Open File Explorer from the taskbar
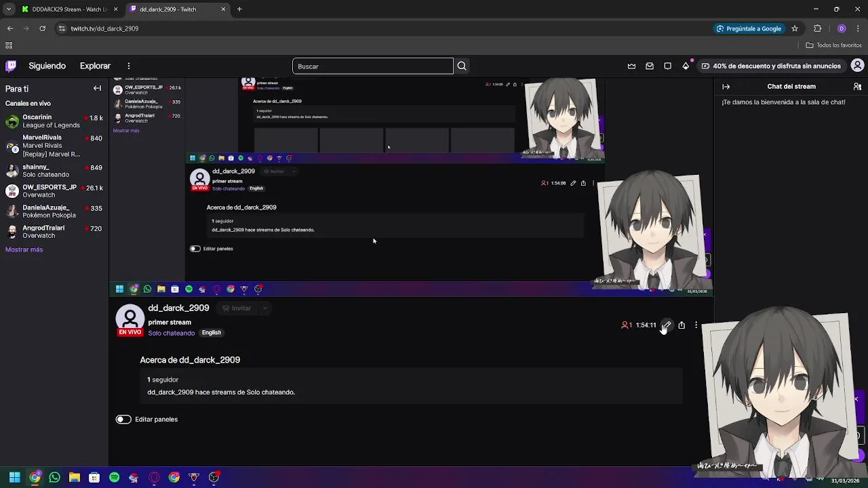 point(75,478)
